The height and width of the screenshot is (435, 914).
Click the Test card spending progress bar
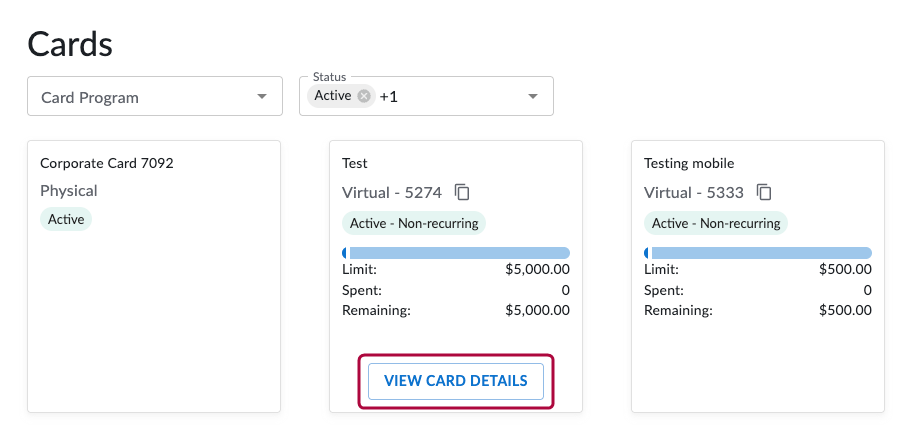click(456, 253)
